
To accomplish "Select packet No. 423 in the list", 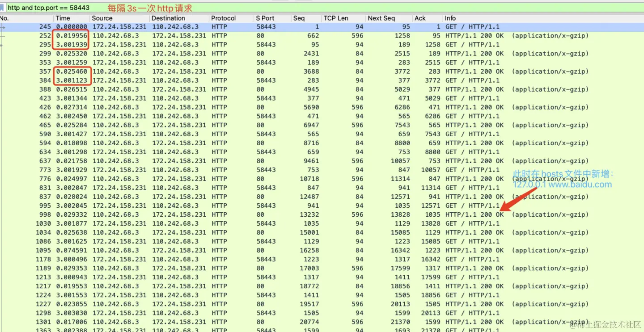I will (322, 98).
